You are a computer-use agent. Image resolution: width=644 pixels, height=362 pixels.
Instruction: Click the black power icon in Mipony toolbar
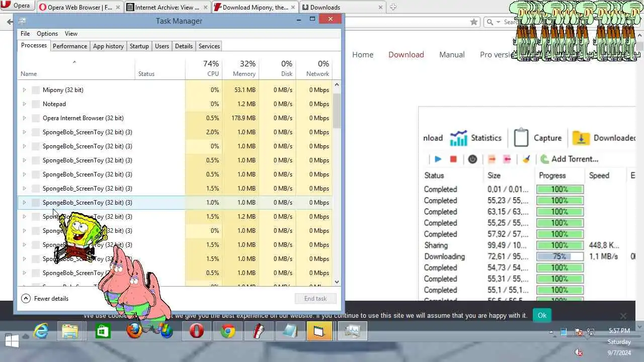pyautogui.click(x=472, y=159)
